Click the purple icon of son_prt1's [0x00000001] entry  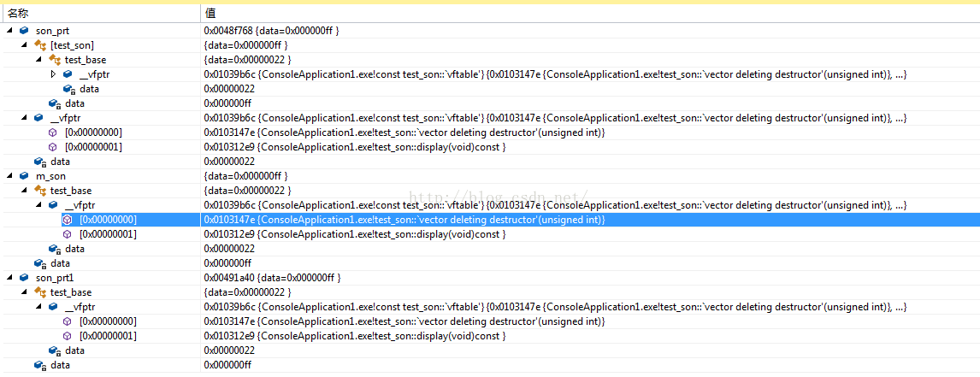click(68, 336)
